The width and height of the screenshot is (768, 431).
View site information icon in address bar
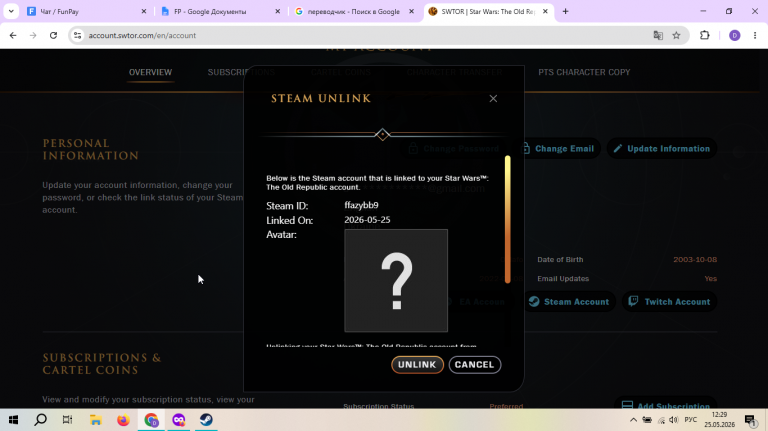[77, 35]
